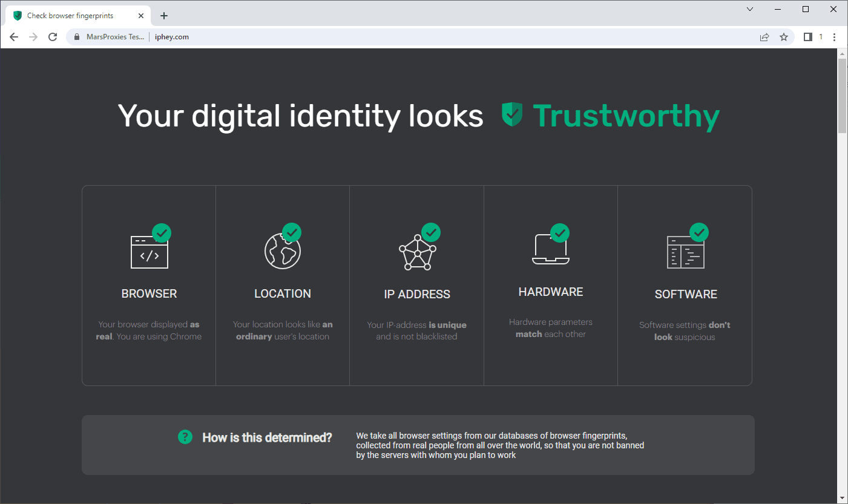Click 'Your digital identity looks' headline
The width and height of the screenshot is (848, 504).
point(301,116)
